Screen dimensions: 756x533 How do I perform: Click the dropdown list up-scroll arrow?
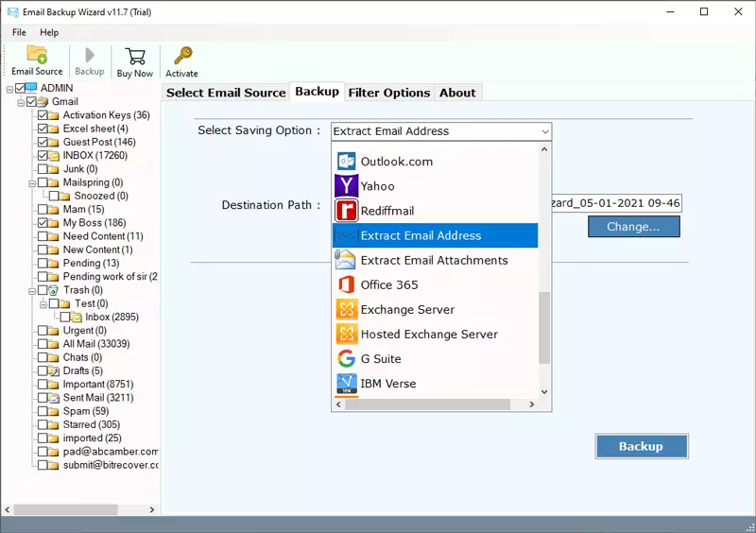click(x=544, y=149)
